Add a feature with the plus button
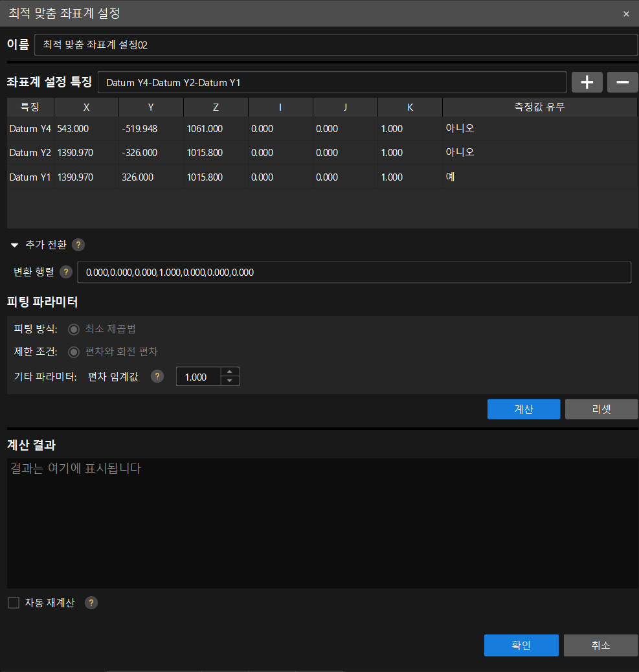This screenshot has width=639, height=672. click(x=587, y=82)
